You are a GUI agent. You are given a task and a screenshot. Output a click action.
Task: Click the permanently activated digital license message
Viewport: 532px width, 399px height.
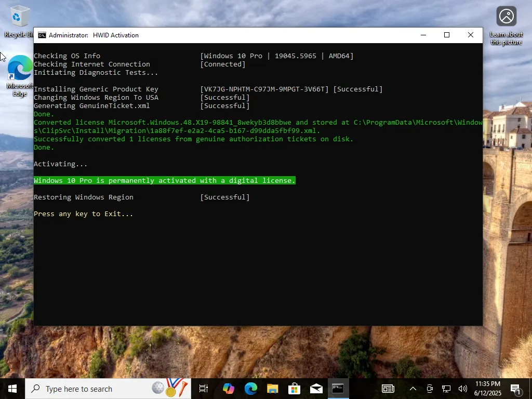coord(165,180)
